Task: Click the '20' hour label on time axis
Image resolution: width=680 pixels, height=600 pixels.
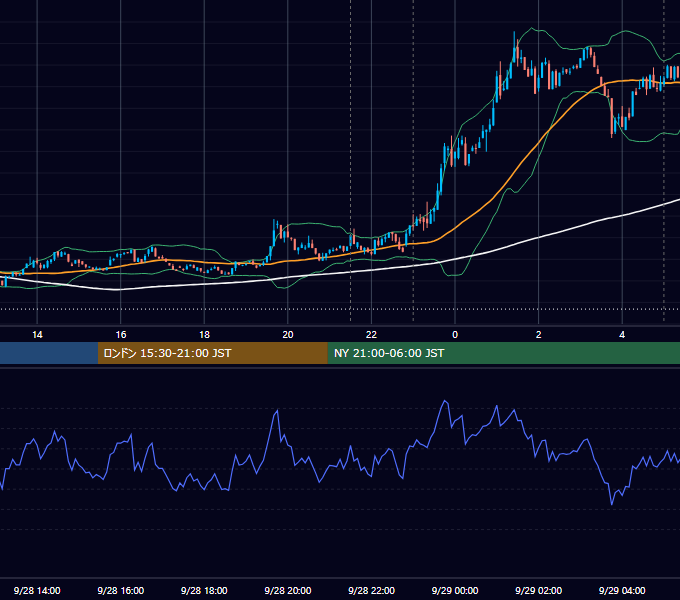Action: [x=288, y=335]
